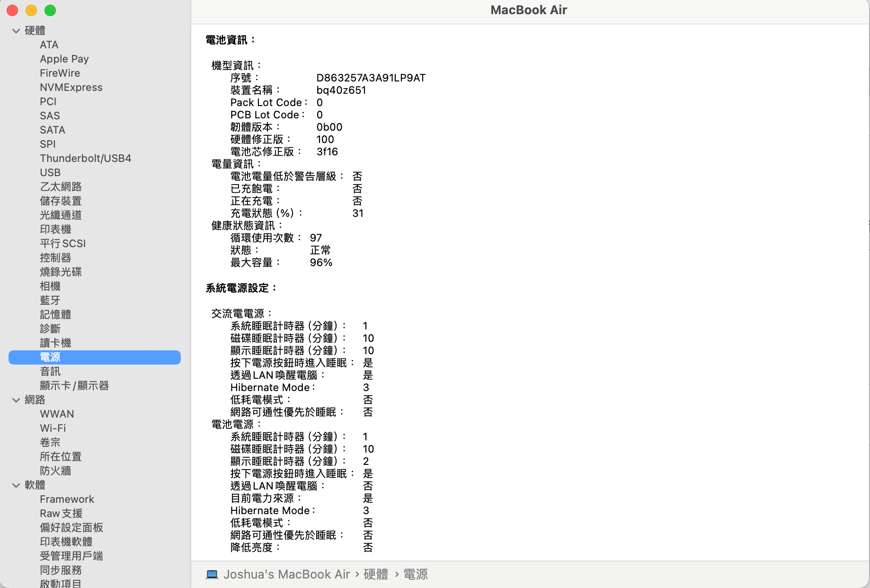Select the highlighted 電源 item
This screenshot has height=588, width=870.
(x=95, y=357)
